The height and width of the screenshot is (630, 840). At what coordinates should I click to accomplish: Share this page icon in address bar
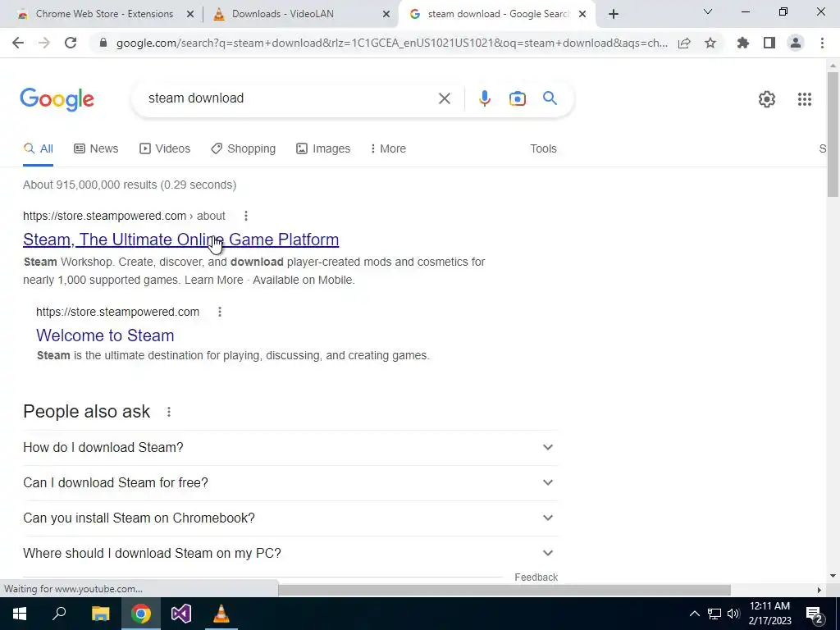(684, 43)
